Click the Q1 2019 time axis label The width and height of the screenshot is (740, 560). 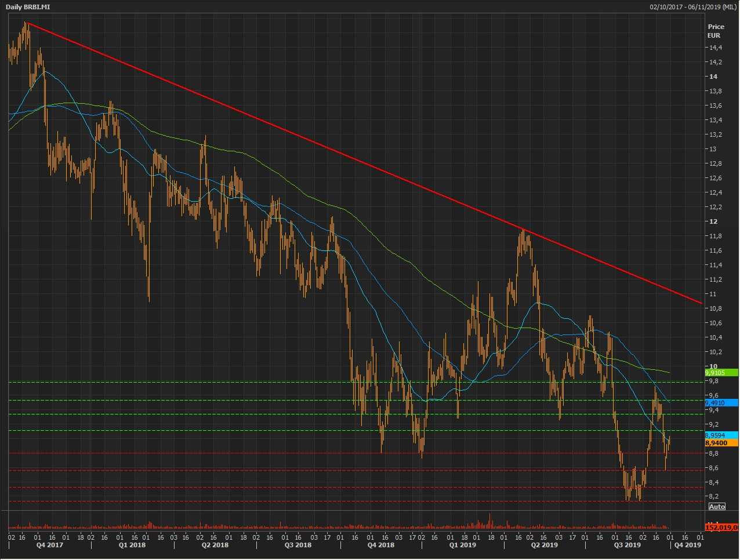click(463, 545)
